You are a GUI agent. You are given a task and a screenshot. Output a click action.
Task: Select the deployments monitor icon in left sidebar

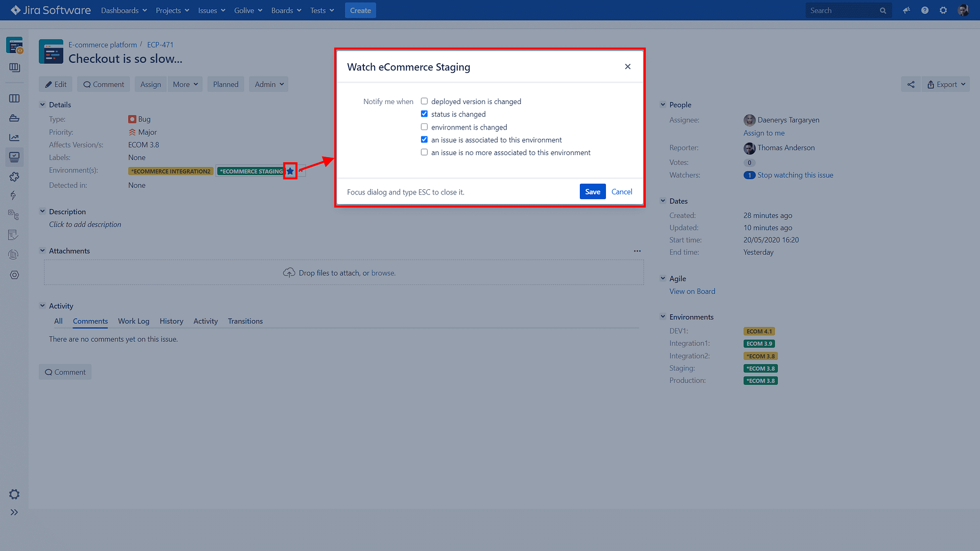(14, 157)
